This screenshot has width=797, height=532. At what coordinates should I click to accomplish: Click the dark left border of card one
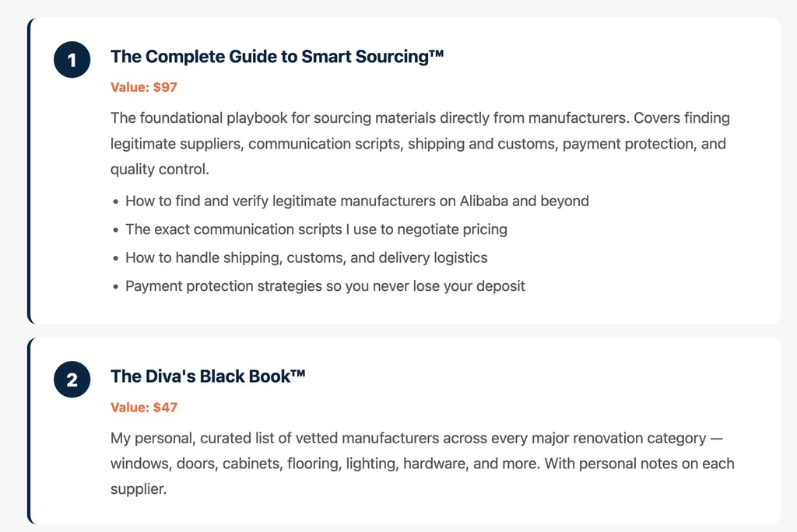(30, 171)
